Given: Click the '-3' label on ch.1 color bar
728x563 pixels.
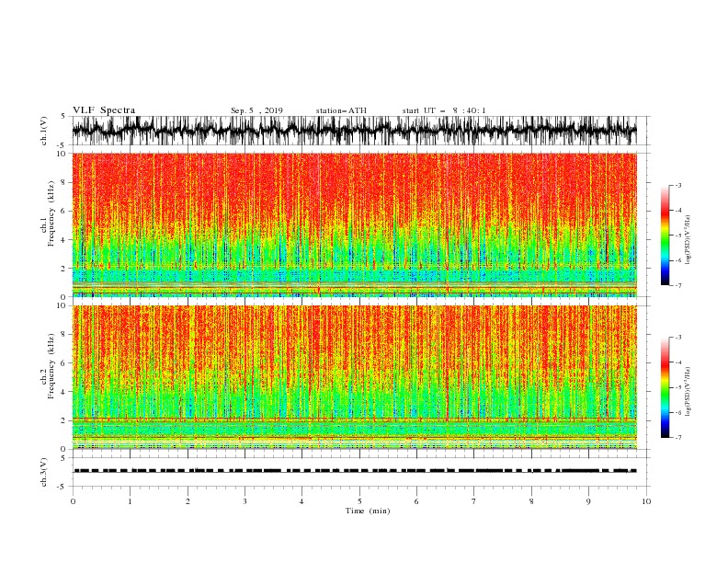Looking at the screenshot, I should [677, 185].
